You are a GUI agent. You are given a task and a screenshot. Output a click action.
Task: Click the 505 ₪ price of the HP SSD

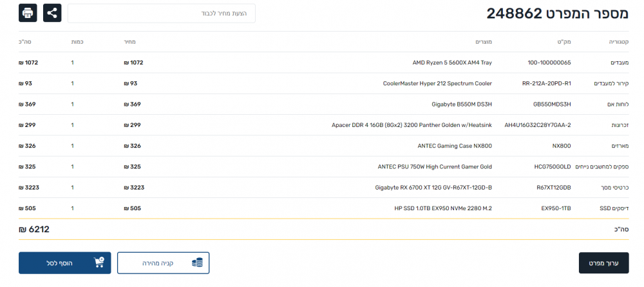[x=132, y=208]
